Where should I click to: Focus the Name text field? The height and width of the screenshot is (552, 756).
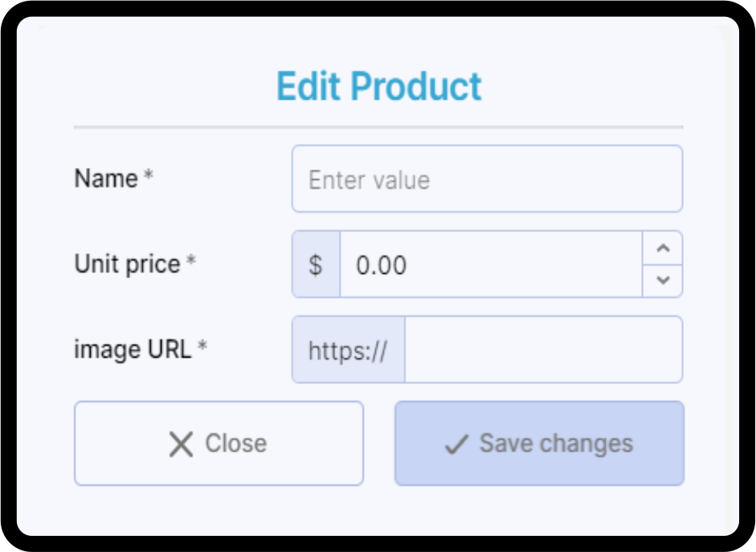[487, 179]
